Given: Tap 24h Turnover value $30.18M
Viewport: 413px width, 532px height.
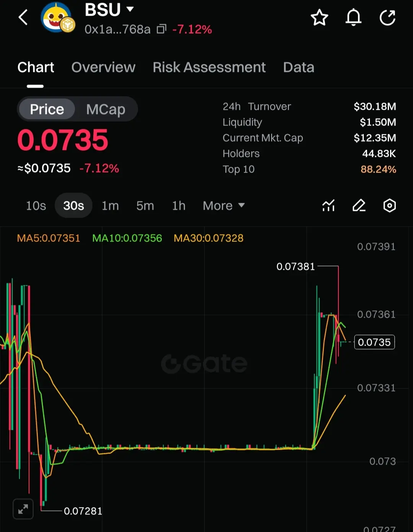Looking at the screenshot, I should click(x=375, y=106).
